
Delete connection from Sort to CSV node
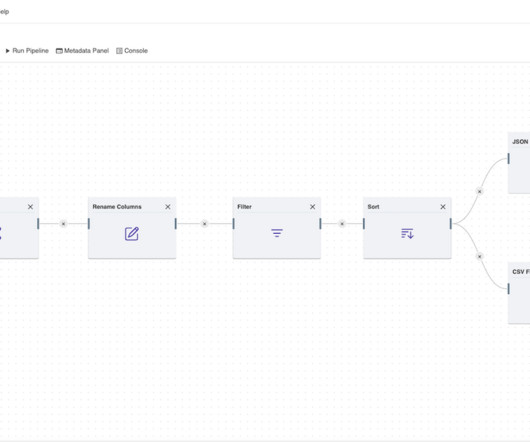(x=479, y=256)
